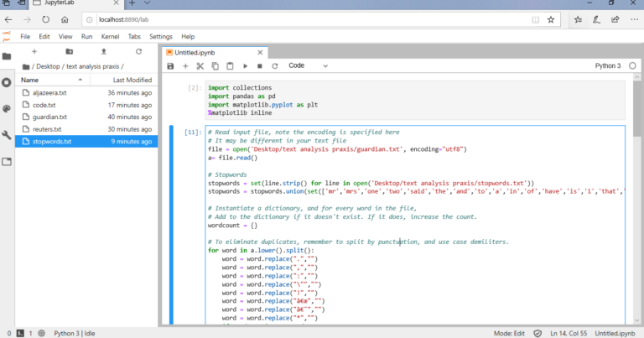Viewport: 644px width, 338px height.
Task: Open browser settings and more menu
Action: 634,20
